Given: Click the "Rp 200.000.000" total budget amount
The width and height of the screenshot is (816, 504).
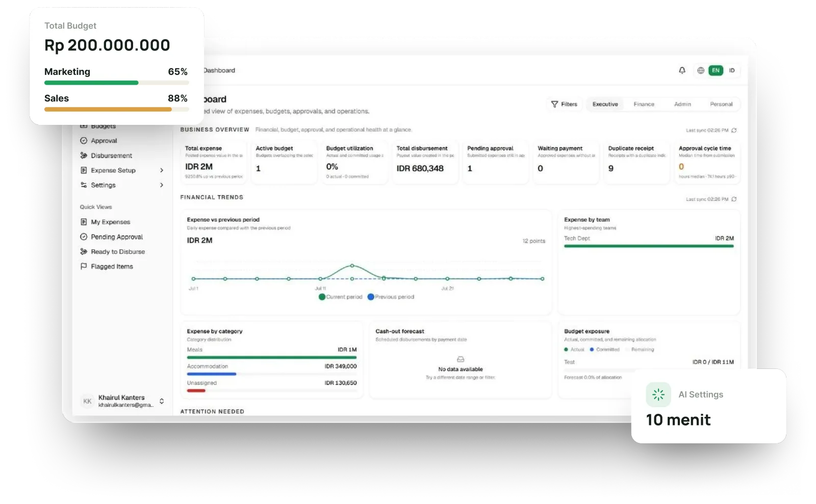Looking at the screenshot, I should (x=107, y=45).
